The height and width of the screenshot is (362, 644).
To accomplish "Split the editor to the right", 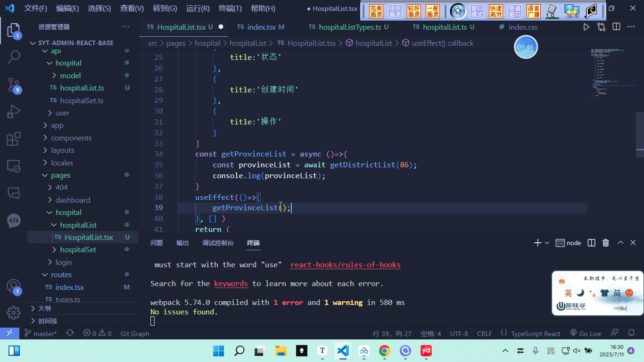I will 616,27.
